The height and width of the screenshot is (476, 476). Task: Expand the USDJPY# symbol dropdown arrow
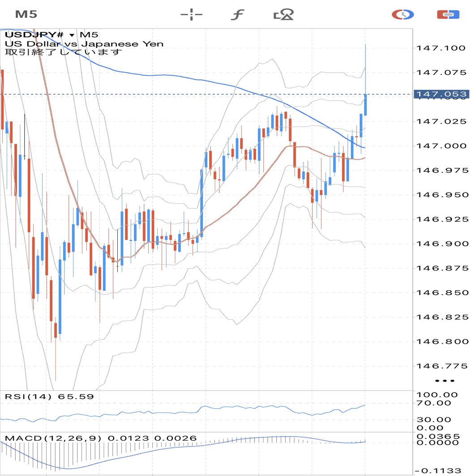72,35
